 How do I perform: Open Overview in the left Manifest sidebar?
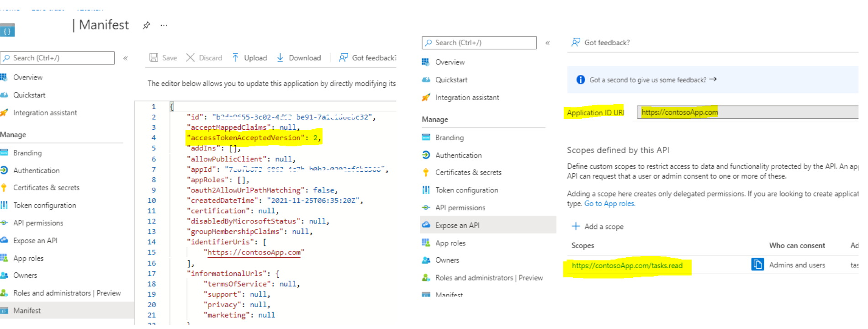coord(28,77)
